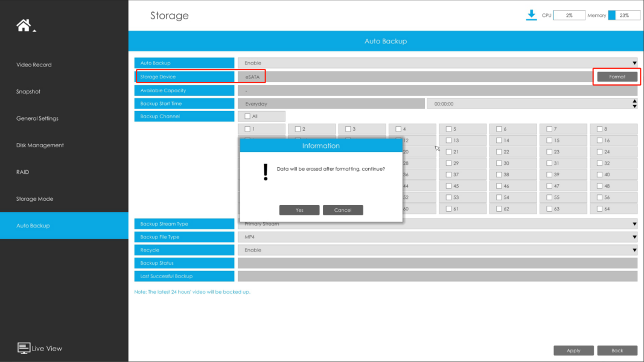This screenshot has width=644, height=362.
Task: Click the Memory usage bar
Action: pos(624,15)
